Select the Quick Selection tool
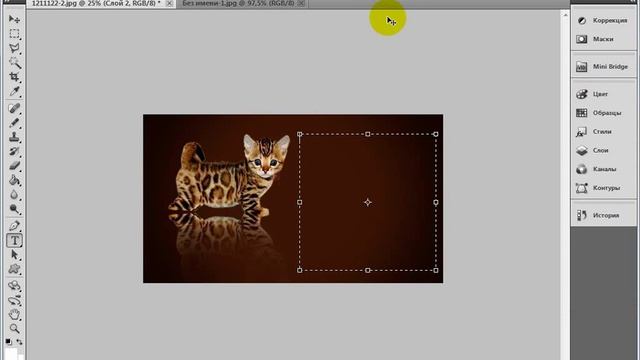The width and height of the screenshot is (640, 360). click(14, 62)
